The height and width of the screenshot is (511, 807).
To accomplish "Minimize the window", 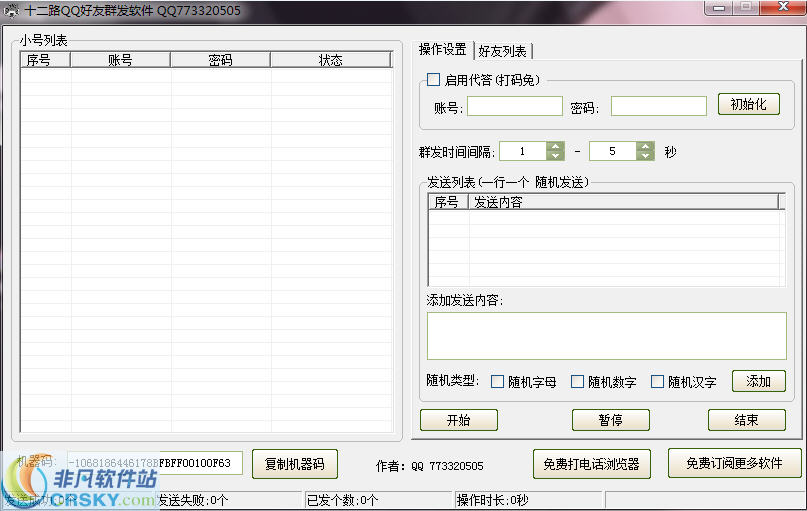I will (x=719, y=8).
